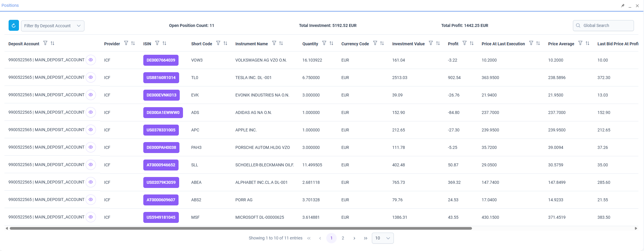The width and height of the screenshot is (644, 251).
Task: Click Tesla ISIN badge US88160R1014
Action: click(x=161, y=78)
